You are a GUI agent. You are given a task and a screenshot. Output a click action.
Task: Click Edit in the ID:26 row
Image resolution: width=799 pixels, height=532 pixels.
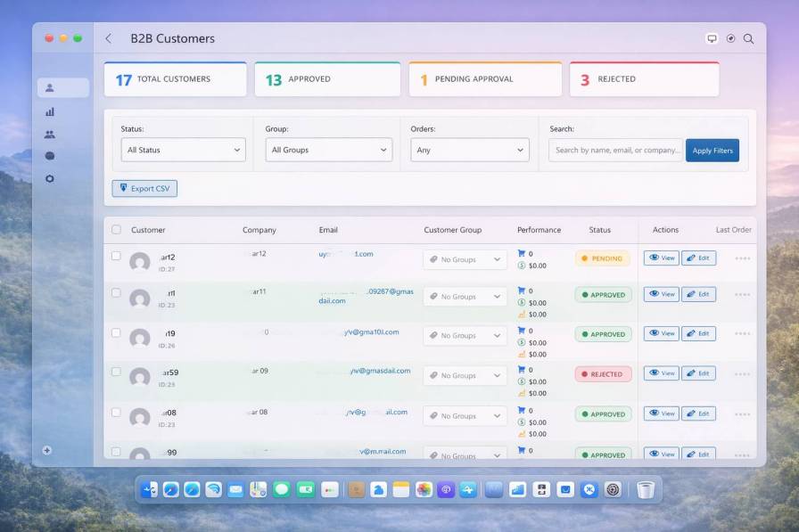[698, 333]
